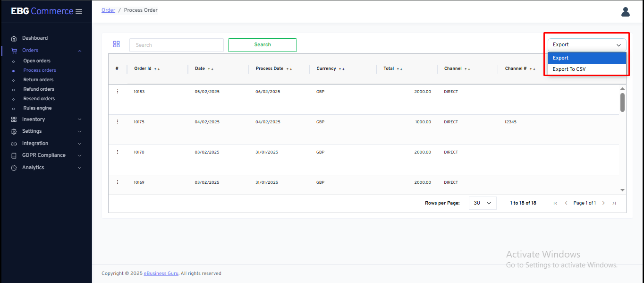Open three-dot menu for order 10175

point(118,121)
